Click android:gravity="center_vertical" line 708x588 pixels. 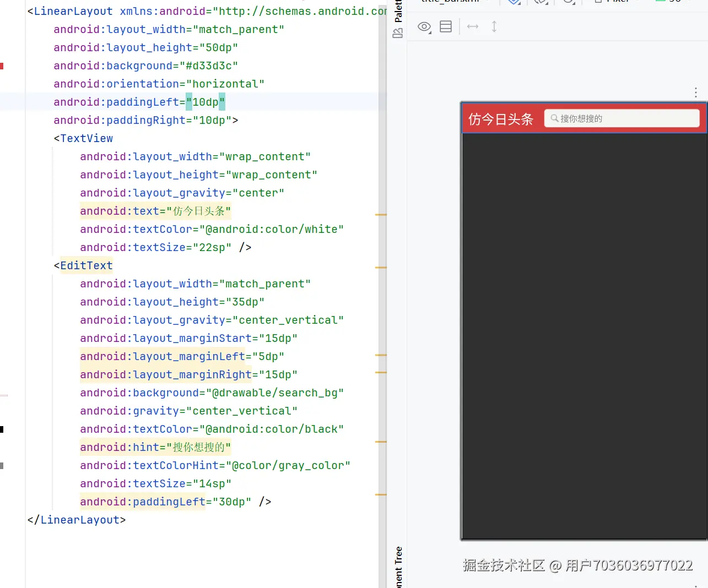click(188, 411)
